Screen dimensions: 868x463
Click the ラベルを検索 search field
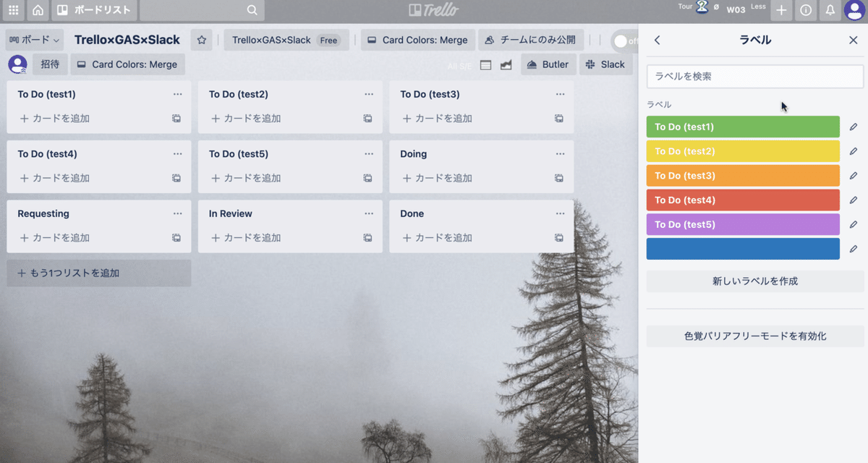(x=755, y=76)
